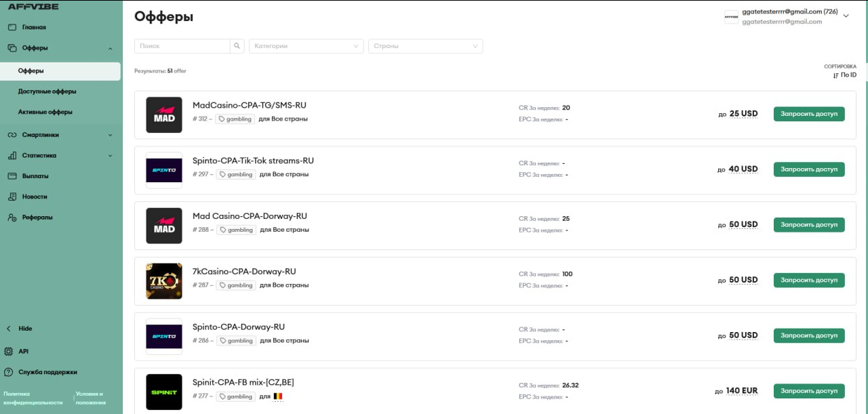
Task: Open the Страны dropdown
Action: pos(426,46)
